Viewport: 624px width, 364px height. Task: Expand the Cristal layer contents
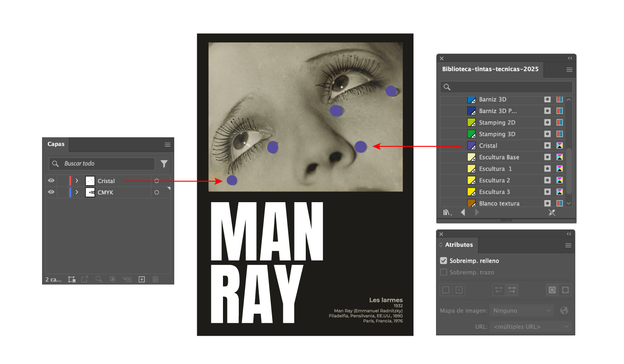(77, 181)
